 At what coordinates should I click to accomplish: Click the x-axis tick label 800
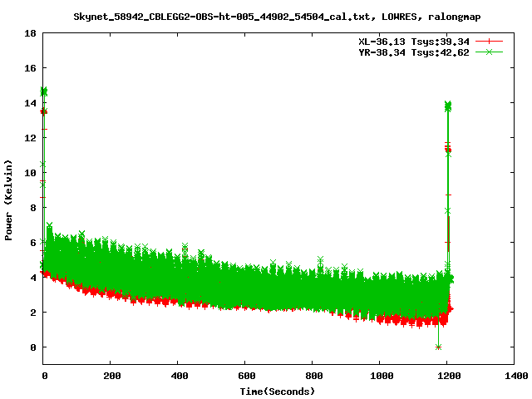[314, 376]
